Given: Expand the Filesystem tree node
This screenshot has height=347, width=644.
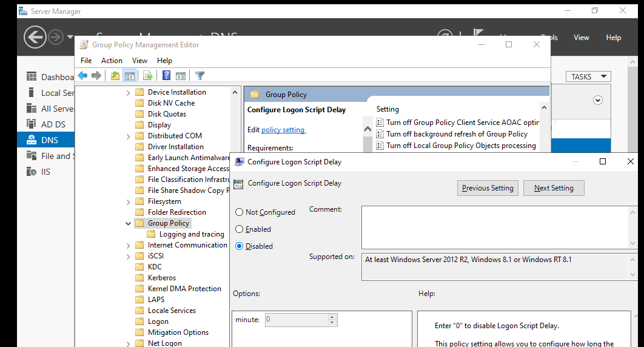Looking at the screenshot, I should [x=128, y=202].
